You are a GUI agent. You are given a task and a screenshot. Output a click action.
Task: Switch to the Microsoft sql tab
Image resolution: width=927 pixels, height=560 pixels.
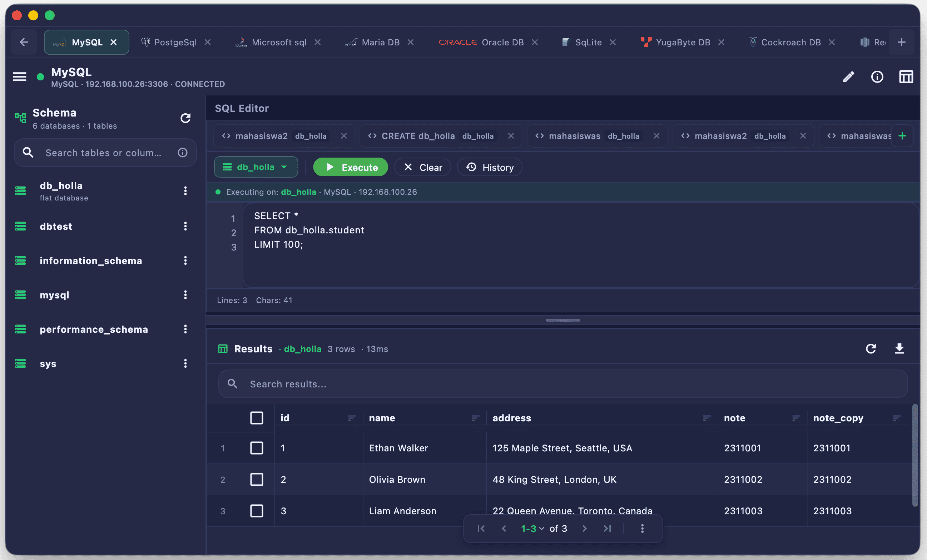click(x=279, y=42)
